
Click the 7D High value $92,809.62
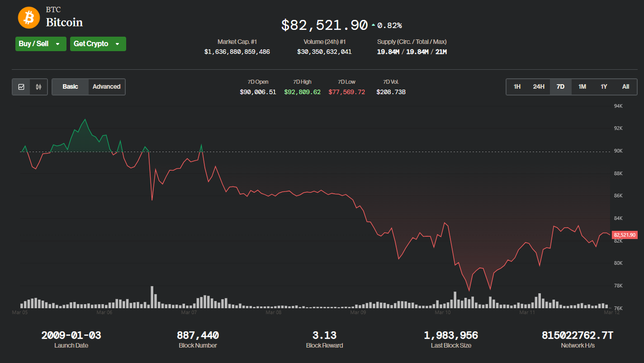click(302, 92)
